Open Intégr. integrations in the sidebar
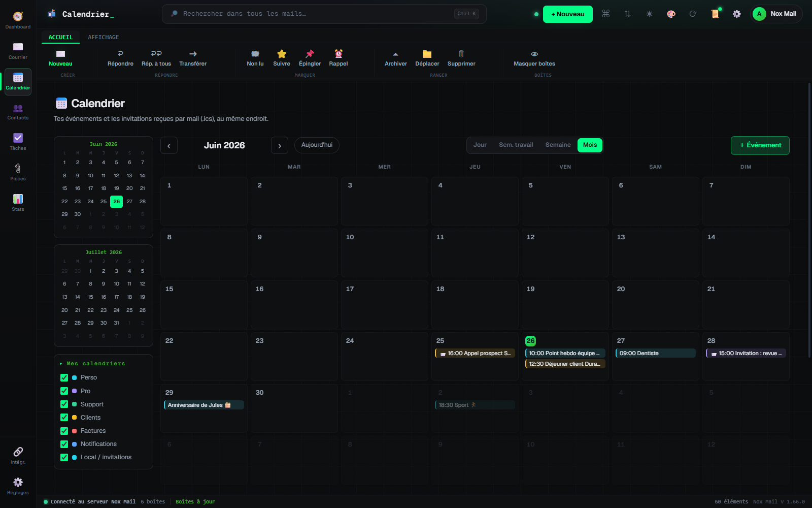Viewport: 812px width, 508px height. coord(18,456)
